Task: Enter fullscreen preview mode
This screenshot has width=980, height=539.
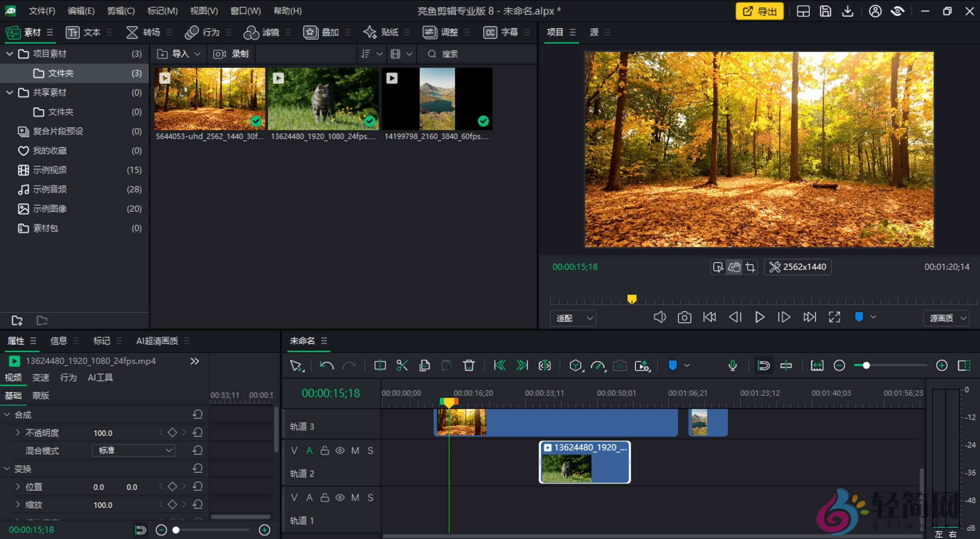Action: pos(834,317)
